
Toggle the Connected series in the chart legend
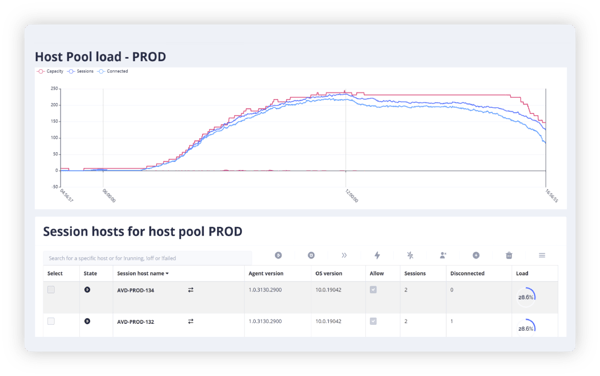pyautogui.click(x=113, y=71)
